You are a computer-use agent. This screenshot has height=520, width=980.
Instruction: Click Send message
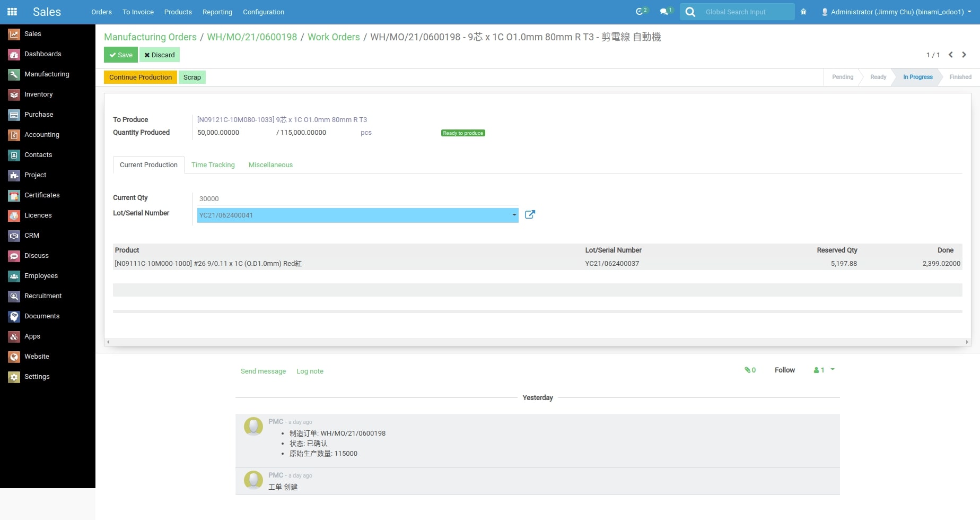(263, 371)
